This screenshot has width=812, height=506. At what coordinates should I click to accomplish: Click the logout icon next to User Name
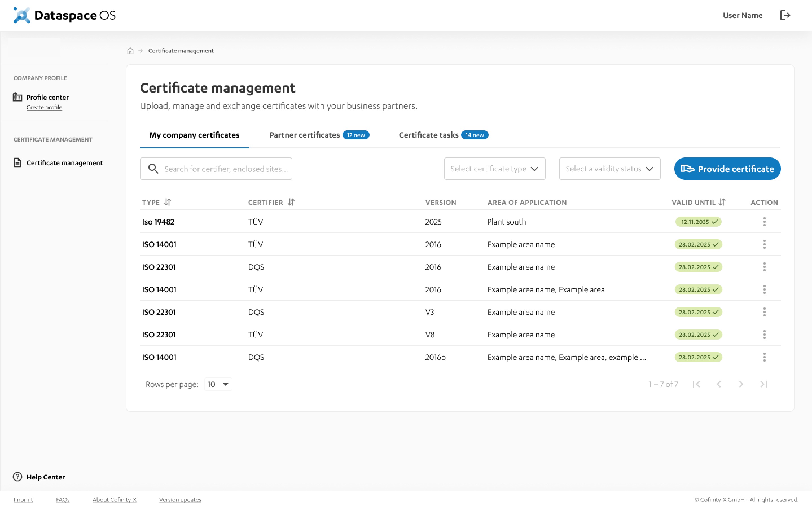785,16
